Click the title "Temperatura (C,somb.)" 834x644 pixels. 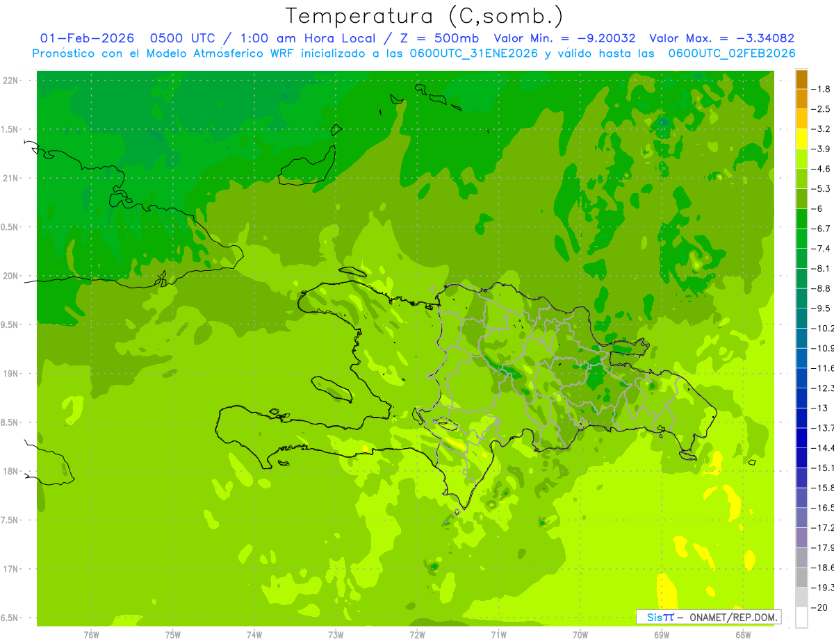[x=425, y=16]
